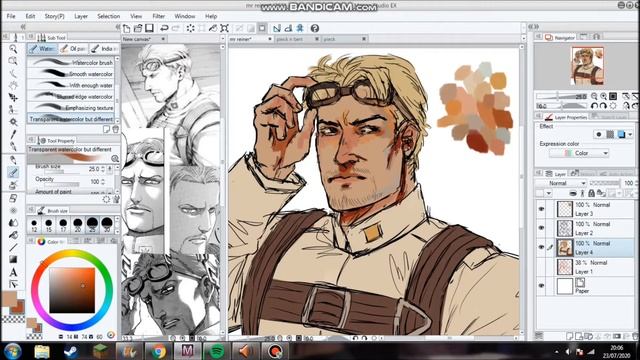640x360 pixels.
Task: Open the File menu
Action: 11,16
